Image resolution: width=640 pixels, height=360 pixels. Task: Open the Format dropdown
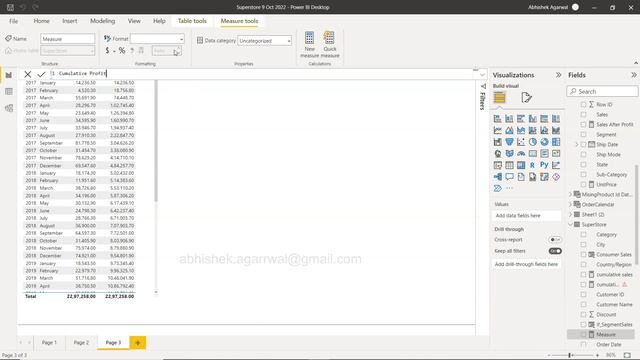point(157,39)
